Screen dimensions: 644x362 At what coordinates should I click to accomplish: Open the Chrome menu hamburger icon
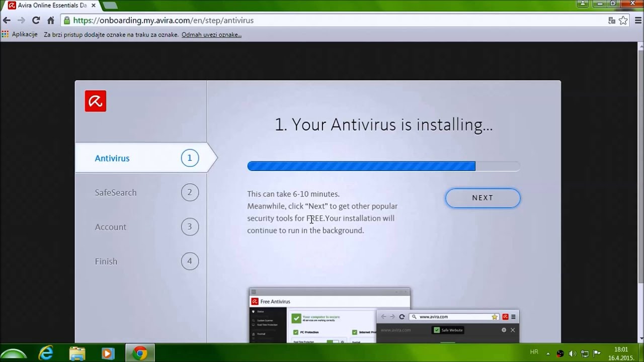coord(638,21)
